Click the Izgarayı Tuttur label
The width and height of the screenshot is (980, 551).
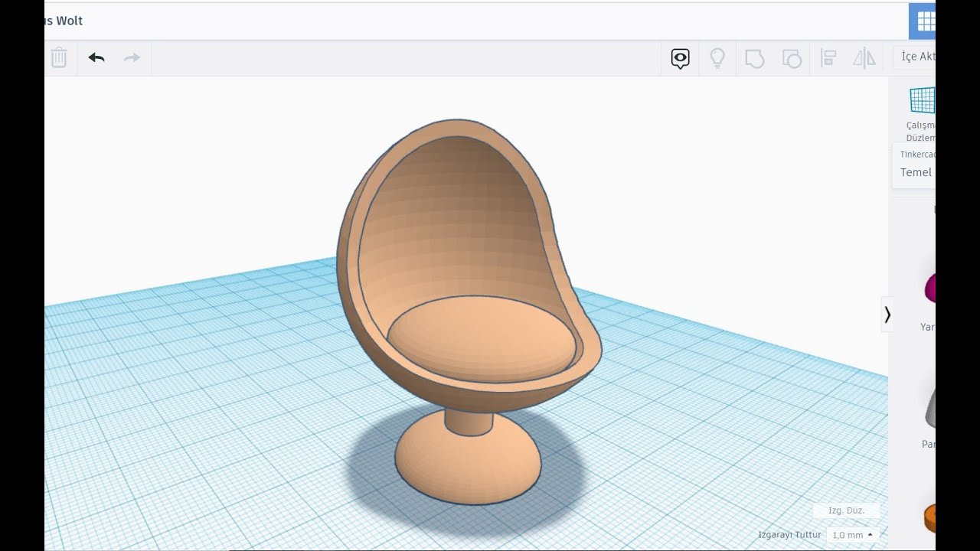[789, 535]
